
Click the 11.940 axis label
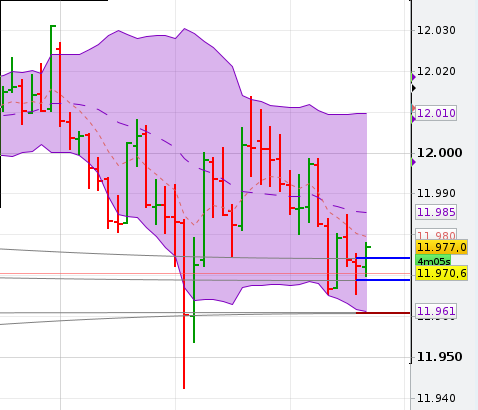[436, 398]
